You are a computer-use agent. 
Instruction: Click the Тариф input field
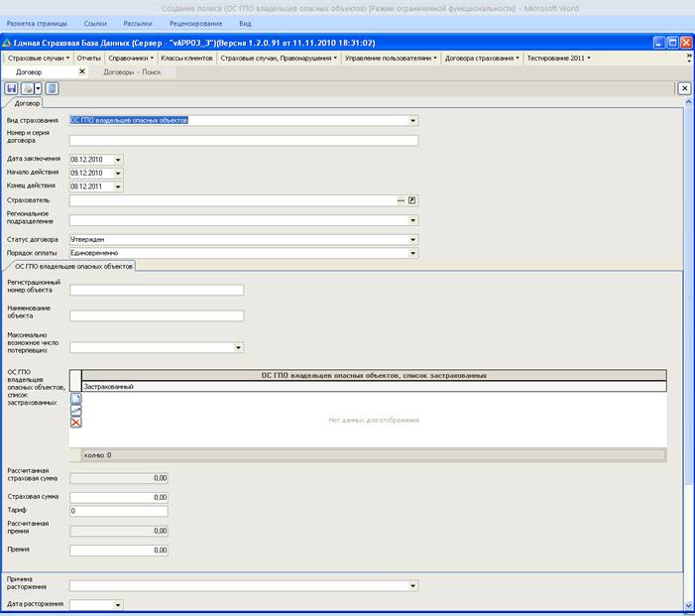click(x=119, y=512)
